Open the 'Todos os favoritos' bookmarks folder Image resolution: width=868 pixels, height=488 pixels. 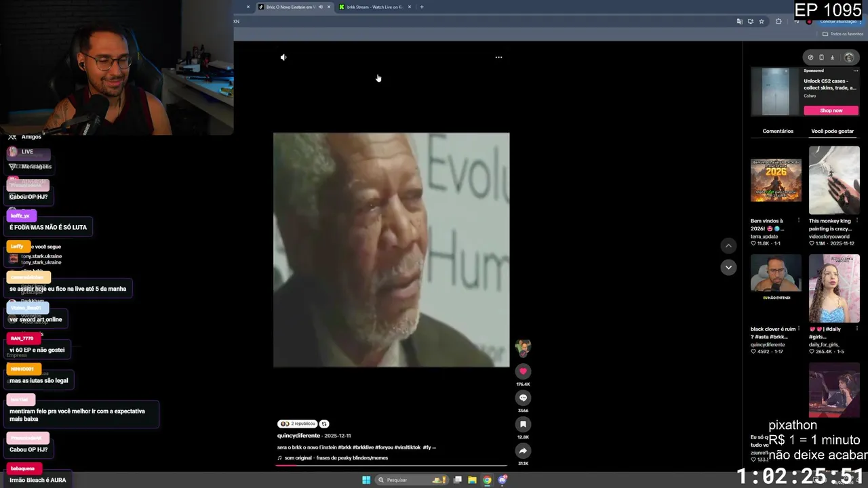[843, 34]
